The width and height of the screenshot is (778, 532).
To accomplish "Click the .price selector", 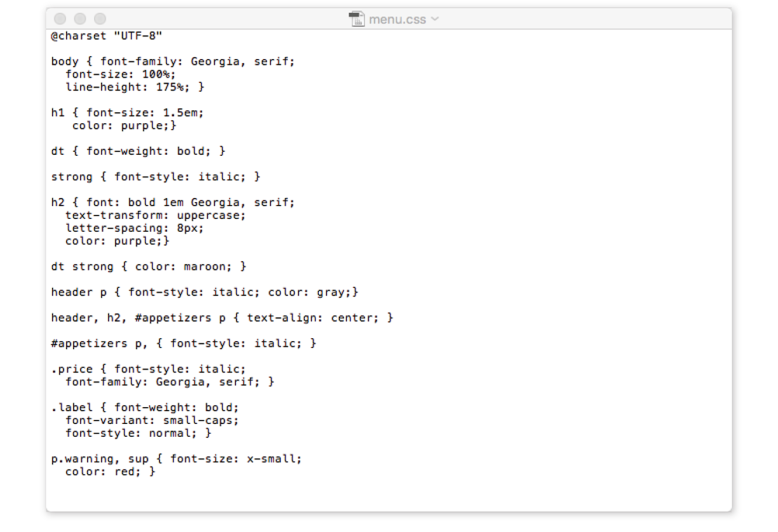I will pos(72,369).
